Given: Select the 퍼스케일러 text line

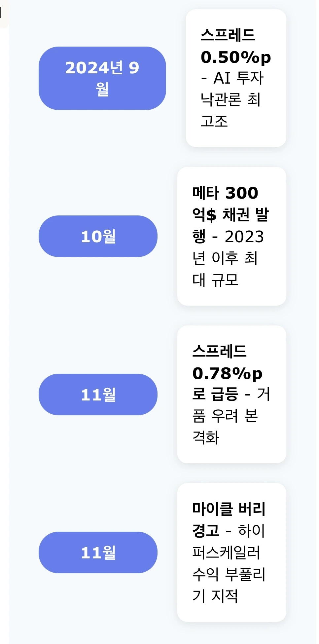Looking at the screenshot, I should pos(226,552).
